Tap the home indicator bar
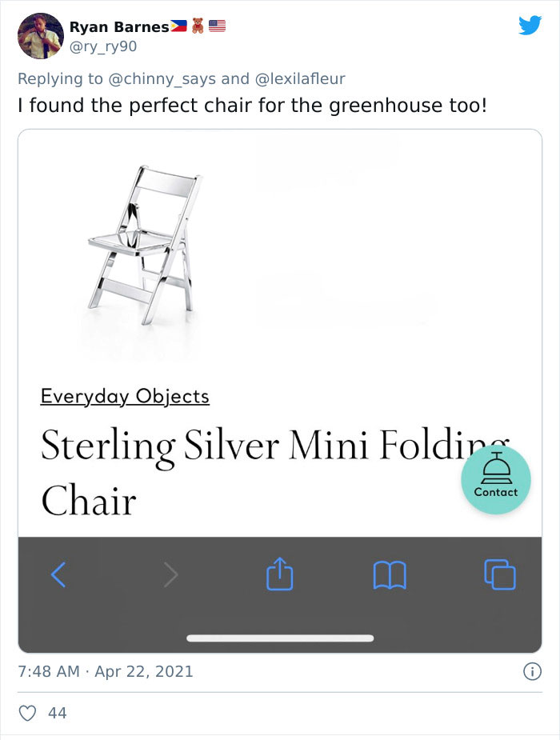Screen dimensions: 560x740 pos(280,638)
